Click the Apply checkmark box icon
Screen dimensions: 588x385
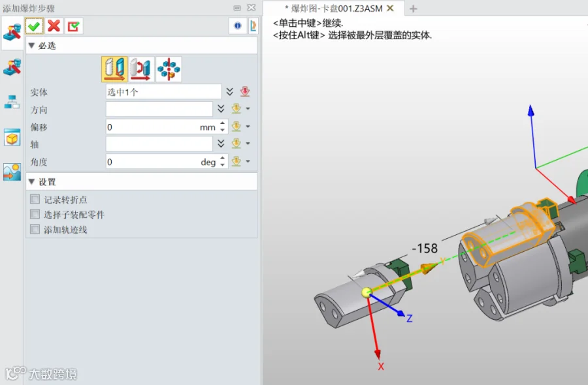point(73,26)
